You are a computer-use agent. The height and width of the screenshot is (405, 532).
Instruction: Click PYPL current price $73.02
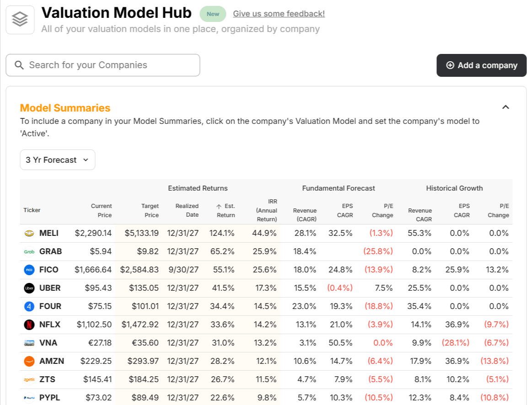[x=99, y=398]
